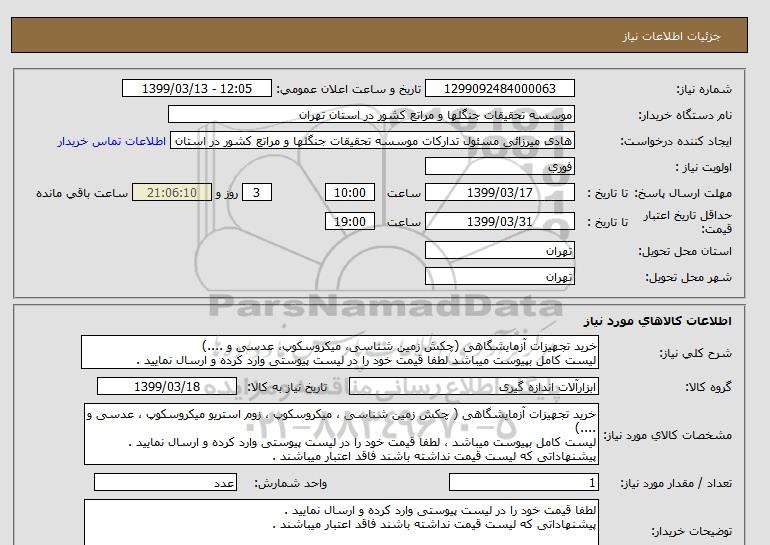Click the public announcement date field 1399/03/13 - 12:05
770x545 pixels.
197,89
